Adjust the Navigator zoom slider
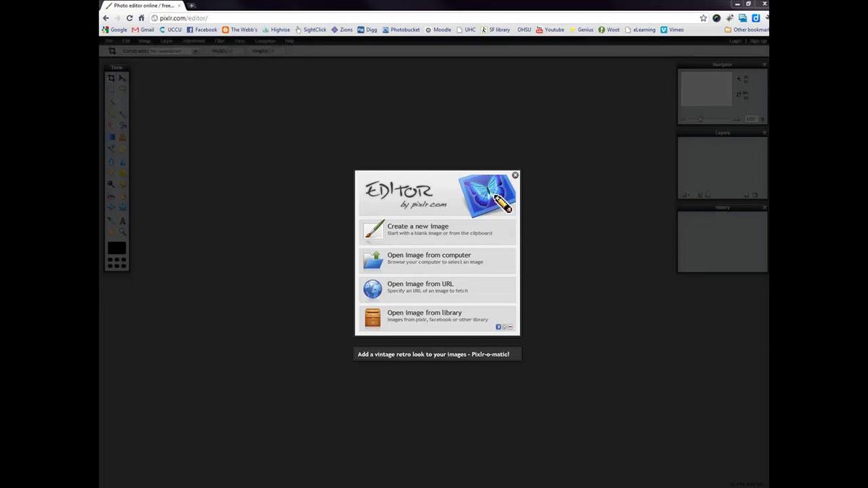The width and height of the screenshot is (868, 488). (x=700, y=119)
